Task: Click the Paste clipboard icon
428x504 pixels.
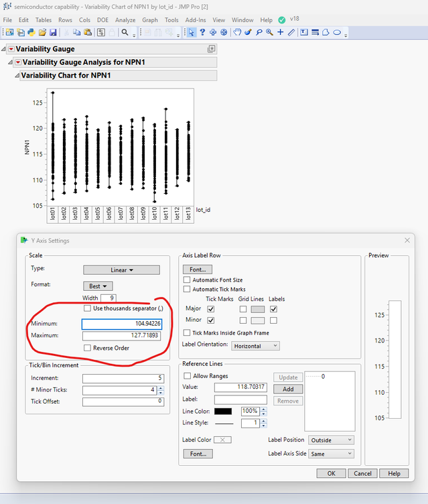Action: pyautogui.click(x=87, y=32)
